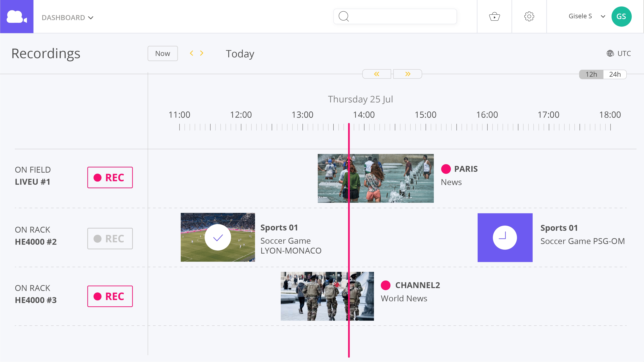Go to previous day arrow
The height and width of the screenshot is (362, 644).
(x=192, y=53)
